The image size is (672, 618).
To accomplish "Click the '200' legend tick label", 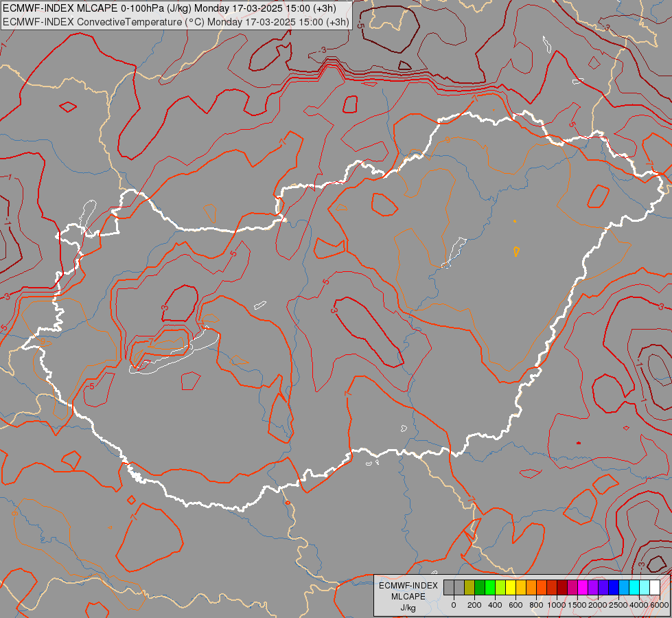I will [x=474, y=605].
